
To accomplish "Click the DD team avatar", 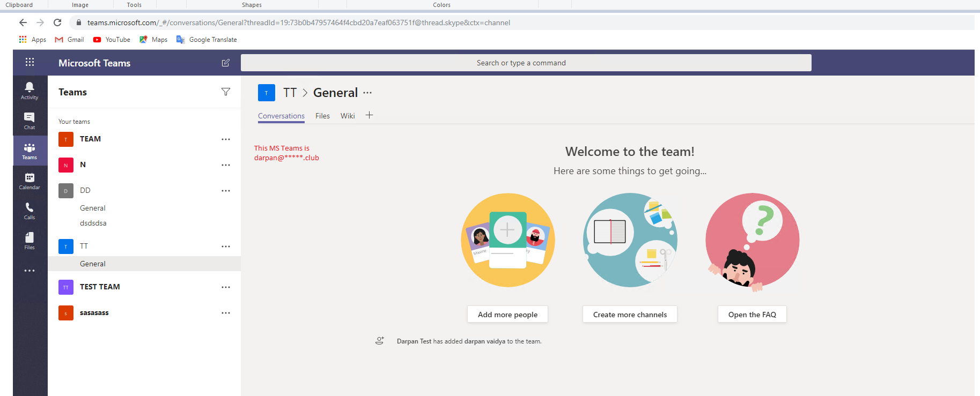I will [x=66, y=191].
